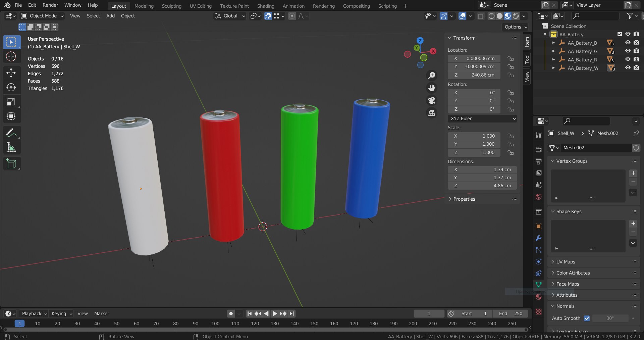Switch to UV Editing workspace tab
Image resolution: width=644 pixels, height=340 pixels.
coord(201,6)
